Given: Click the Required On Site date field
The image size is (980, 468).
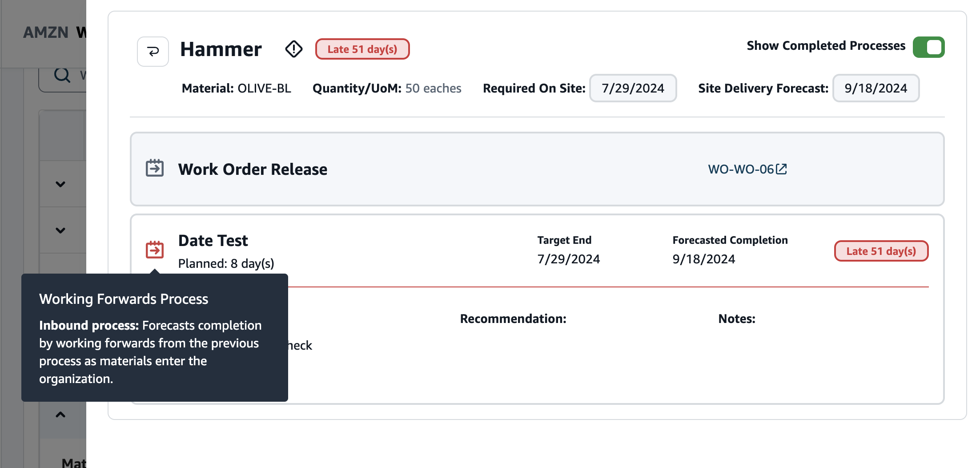Looking at the screenshot, I should (x=633, y=88).
